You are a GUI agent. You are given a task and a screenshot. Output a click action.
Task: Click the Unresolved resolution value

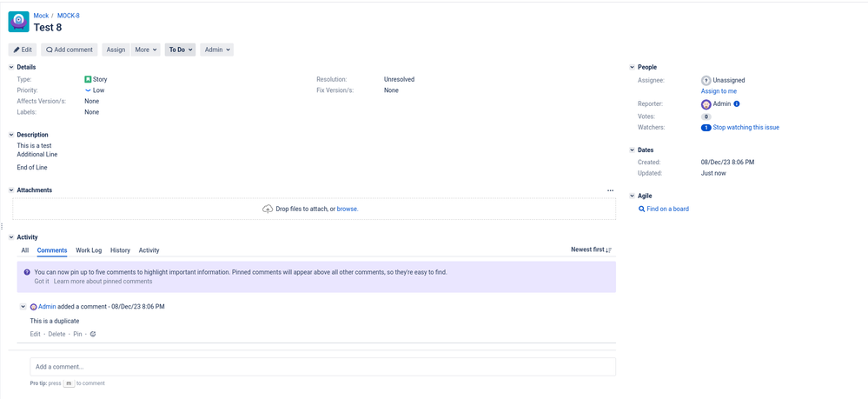(x=399, y=79)
